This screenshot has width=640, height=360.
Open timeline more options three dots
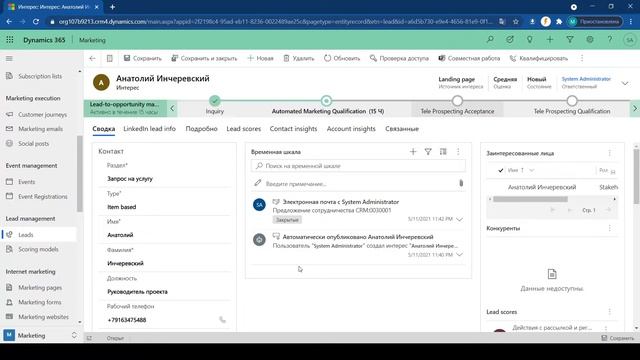pos(458,152)
